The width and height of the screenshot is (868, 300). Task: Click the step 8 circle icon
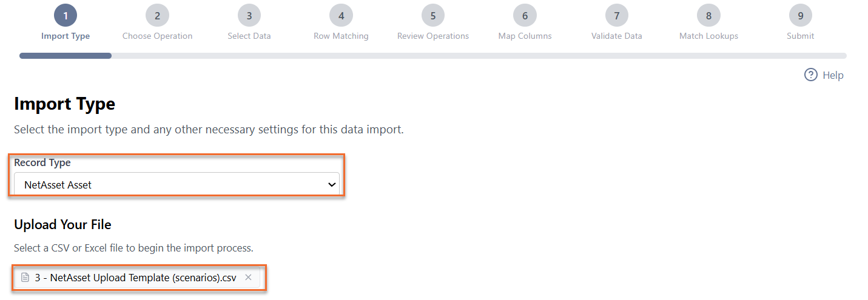(708, 15)
